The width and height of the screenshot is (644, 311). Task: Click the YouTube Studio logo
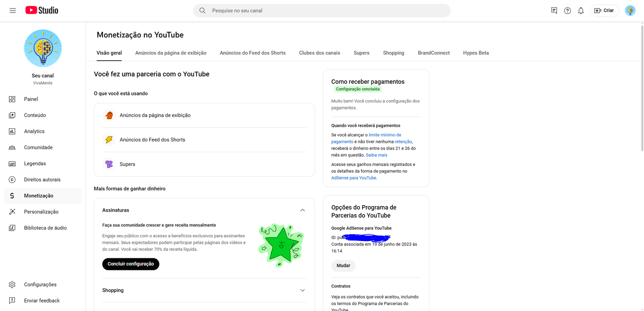[x=42, y=10]
